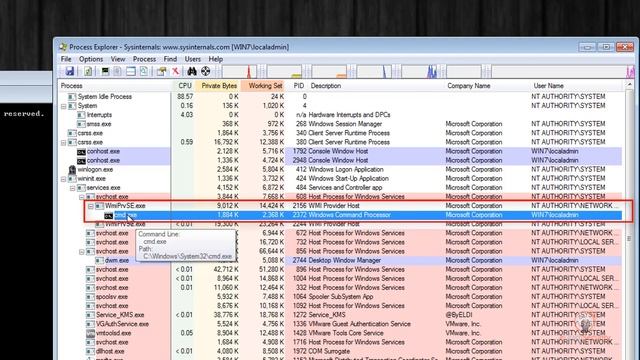This screenshot has height=360, width=640.
Task: Open the Find menu
Action: coord(170,59)
